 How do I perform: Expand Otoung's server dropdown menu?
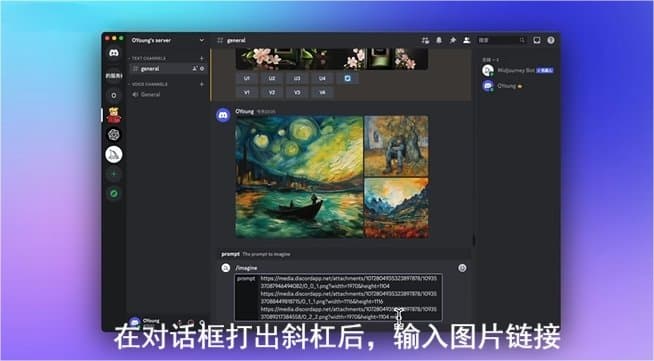202,40
